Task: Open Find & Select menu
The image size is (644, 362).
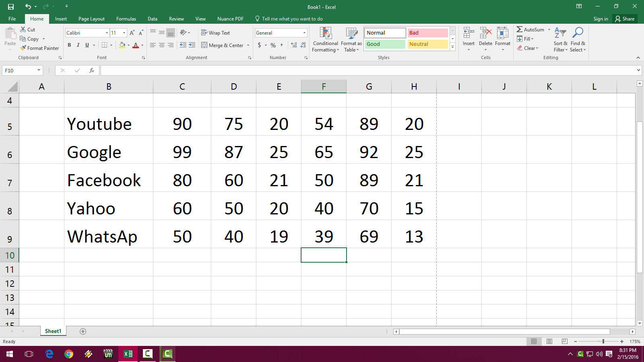Action: point(578,39)
